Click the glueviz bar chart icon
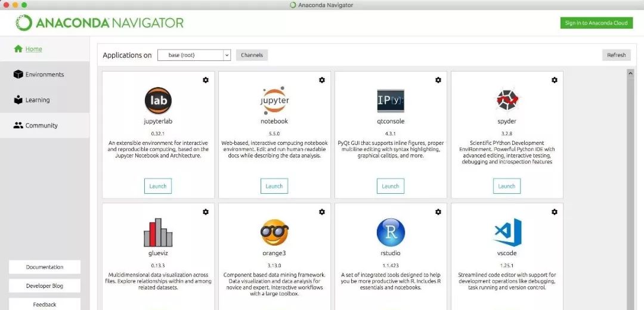 point(158,232)
